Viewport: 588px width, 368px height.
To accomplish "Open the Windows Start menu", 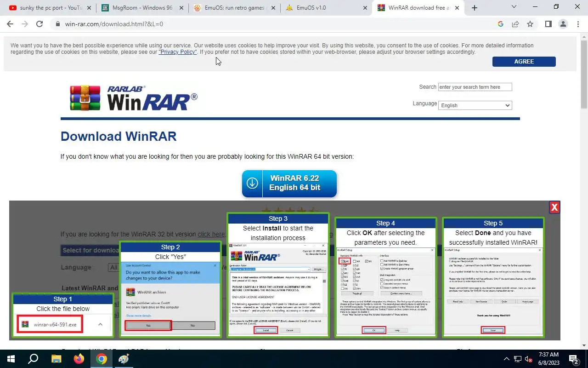I will point(11,359).
